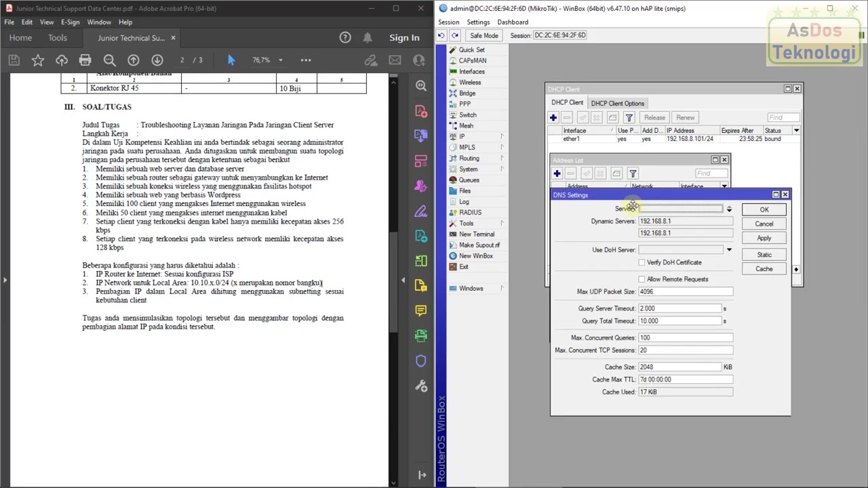Open Bridge in WinBox sidebar
The image size is (868, 488).
pyautogui.click(x=467, y=94)
